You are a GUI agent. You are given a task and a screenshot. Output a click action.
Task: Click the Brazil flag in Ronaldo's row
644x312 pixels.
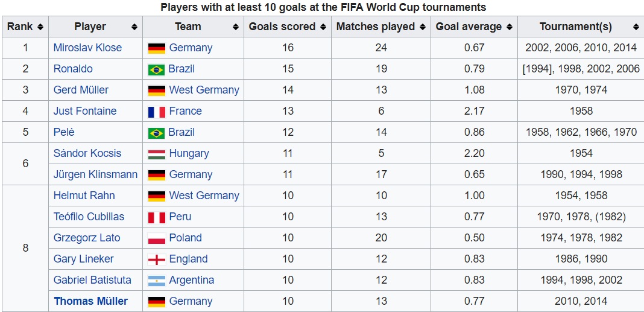[156, 69]
